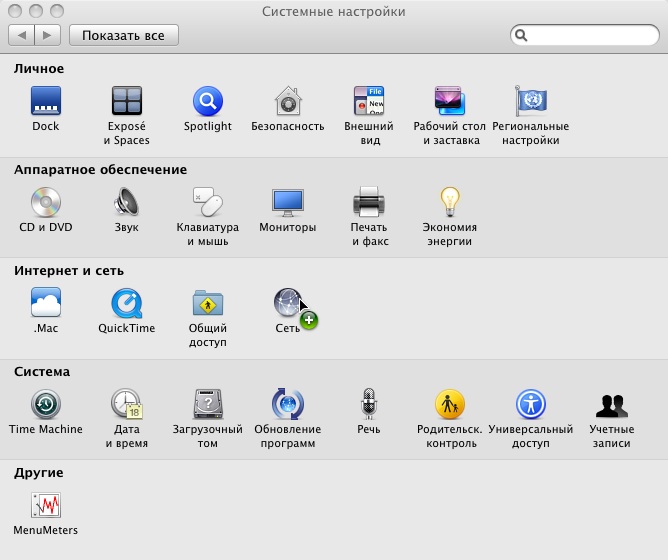Open Печать и факс preferences
The width and height of the screenshot is (668, 560).
click(x=369, y=202)
